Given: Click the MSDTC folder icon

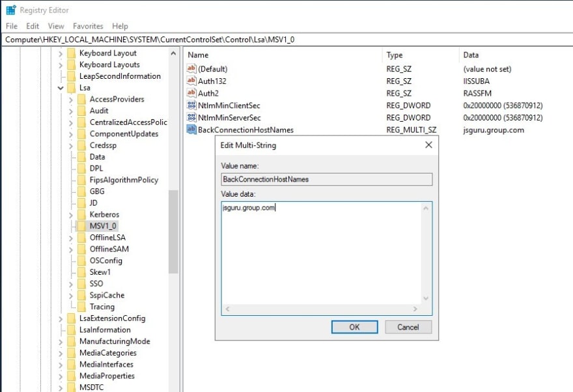Looking at the screenshot, I should (72, 387).
